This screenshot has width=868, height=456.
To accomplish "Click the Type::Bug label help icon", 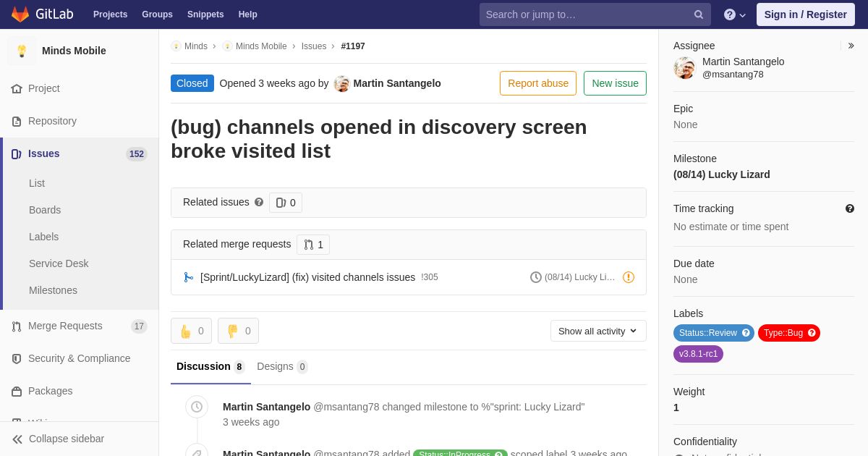I will (x=812, y=333).
